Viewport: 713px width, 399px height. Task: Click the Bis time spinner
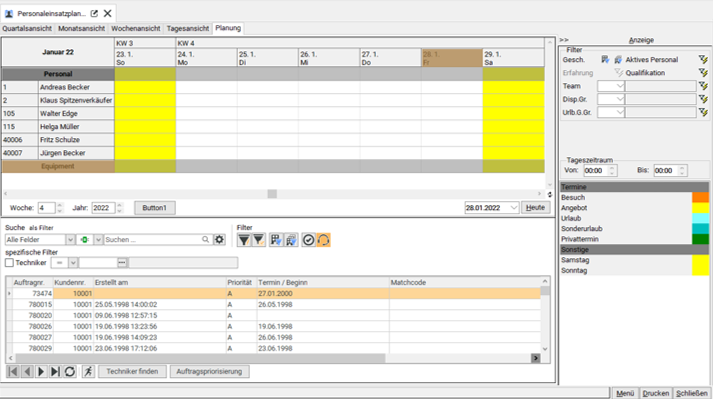click(x=682, y=171)
